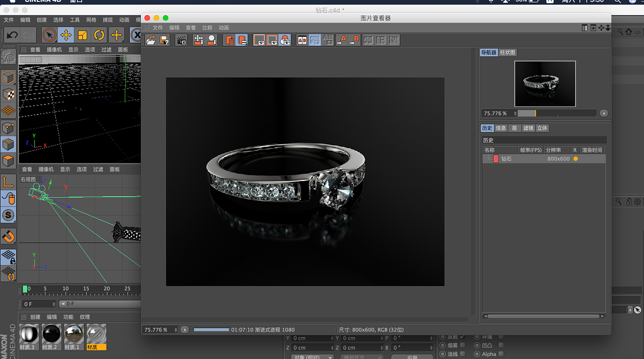Open 文件 menu in Picture Viewer
This screenshot has height=359, width=644.
158,28
